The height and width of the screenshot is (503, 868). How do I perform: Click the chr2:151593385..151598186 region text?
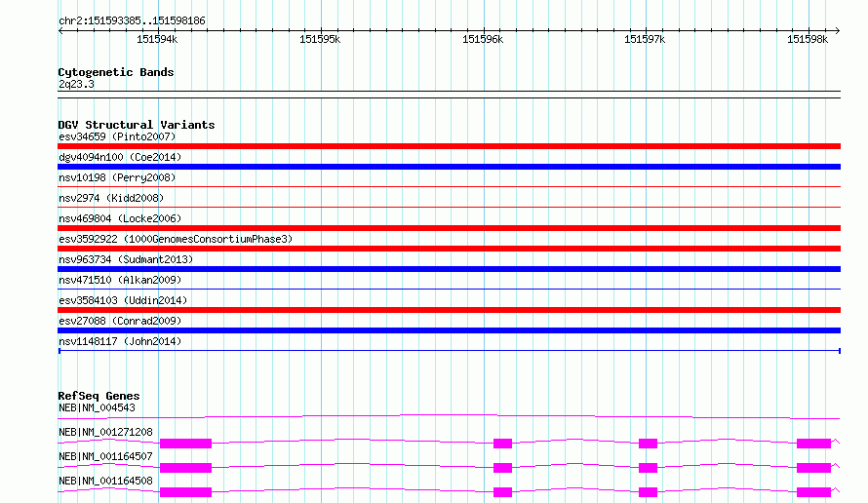132,21
